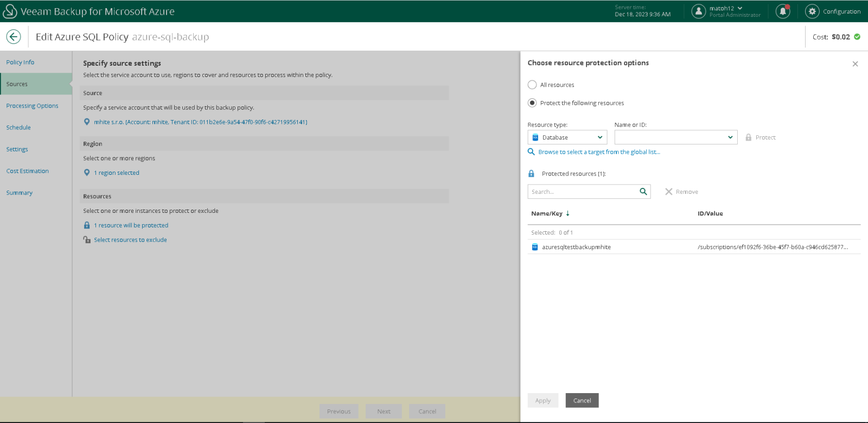Screen dimensions: 868x423
Task: Click the lock icon on the Protect button
Action: point(749,137)
